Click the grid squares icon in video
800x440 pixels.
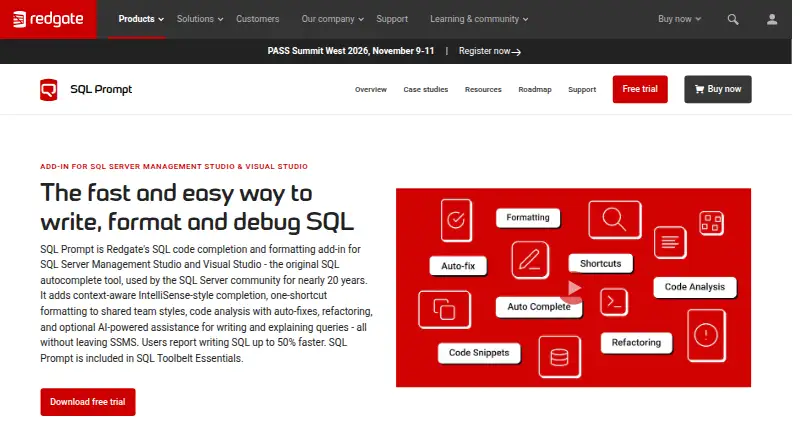click(711, 223)
